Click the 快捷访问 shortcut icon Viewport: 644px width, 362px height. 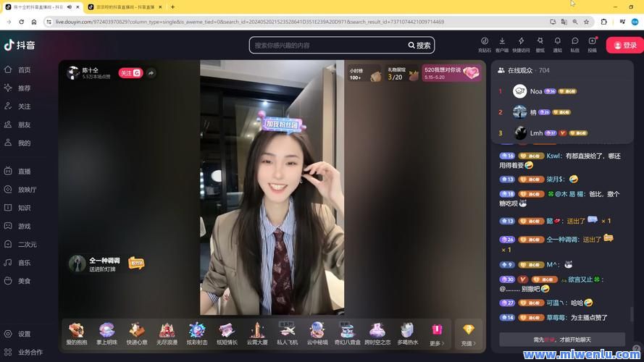click(521, 44)
